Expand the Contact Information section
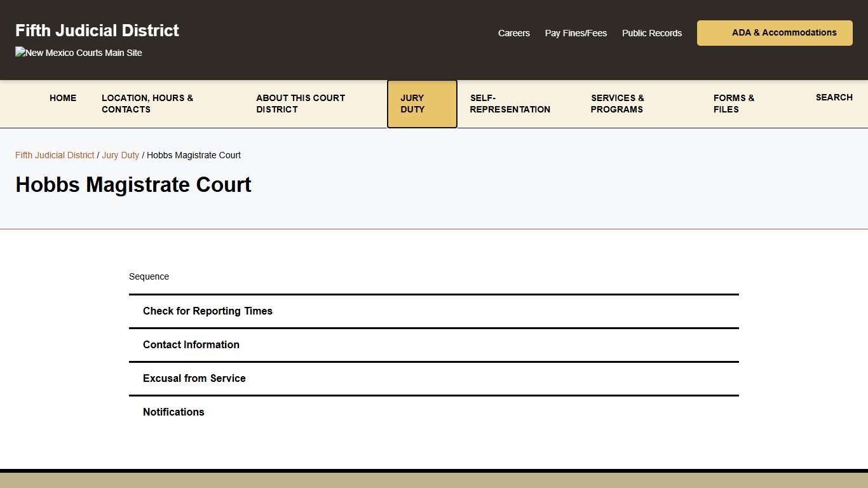The width and height of the screenshot is (868, 488). pos(191,344)
